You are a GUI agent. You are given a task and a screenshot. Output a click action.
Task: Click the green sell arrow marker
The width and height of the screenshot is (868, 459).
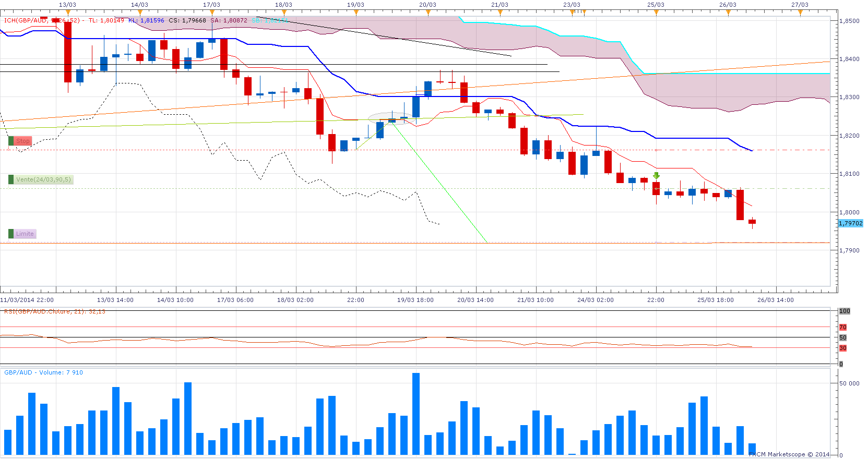tap(656, 176)
